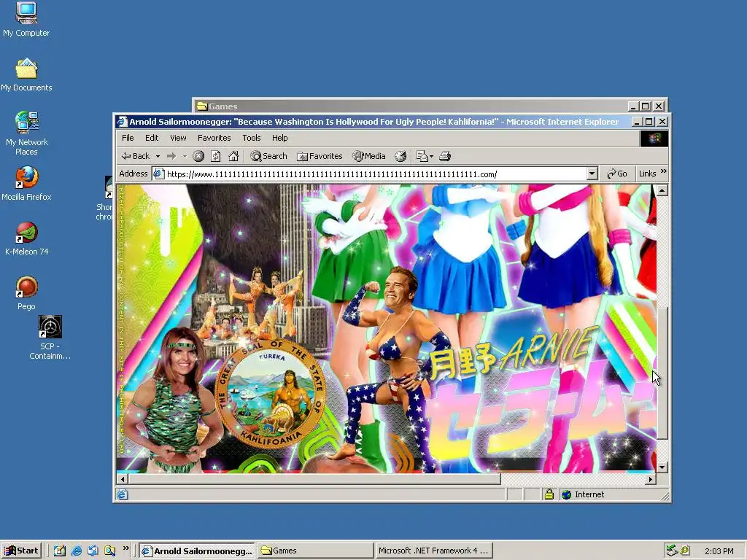Open the My Computer desktop icon
Screen dimensions: 747x560
click(x=26, y=20)
